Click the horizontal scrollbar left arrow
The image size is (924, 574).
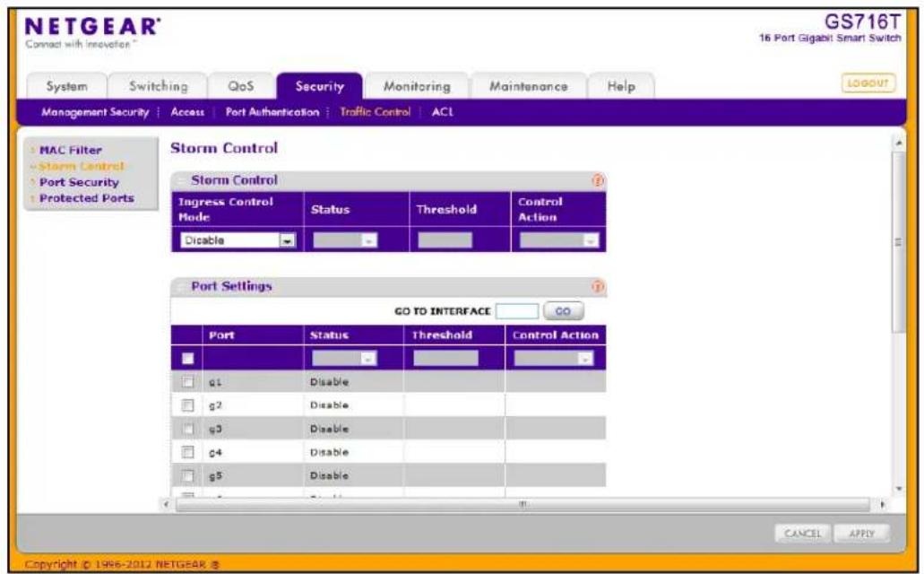(x=167, y=504)
